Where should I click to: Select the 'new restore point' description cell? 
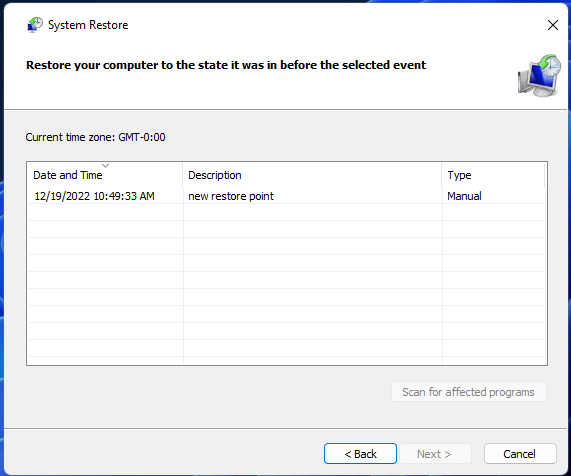tap(231, 196)
